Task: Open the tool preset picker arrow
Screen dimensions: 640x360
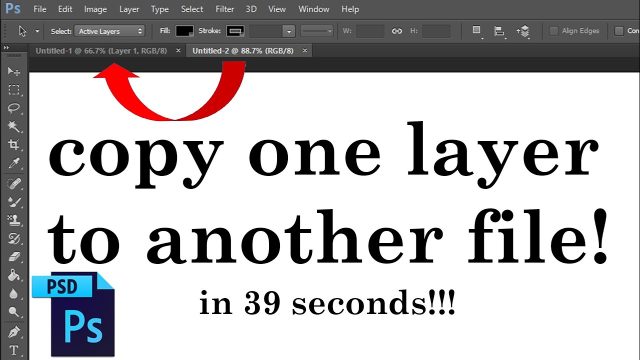Action: point(37,31)
